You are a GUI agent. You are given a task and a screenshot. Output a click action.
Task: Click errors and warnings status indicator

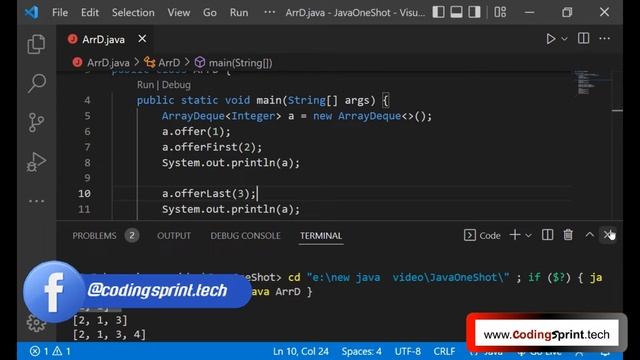[x=50, y=351]
